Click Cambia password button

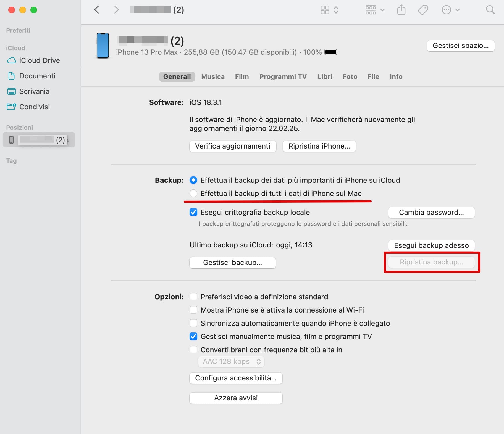click(x=431, y=212)
